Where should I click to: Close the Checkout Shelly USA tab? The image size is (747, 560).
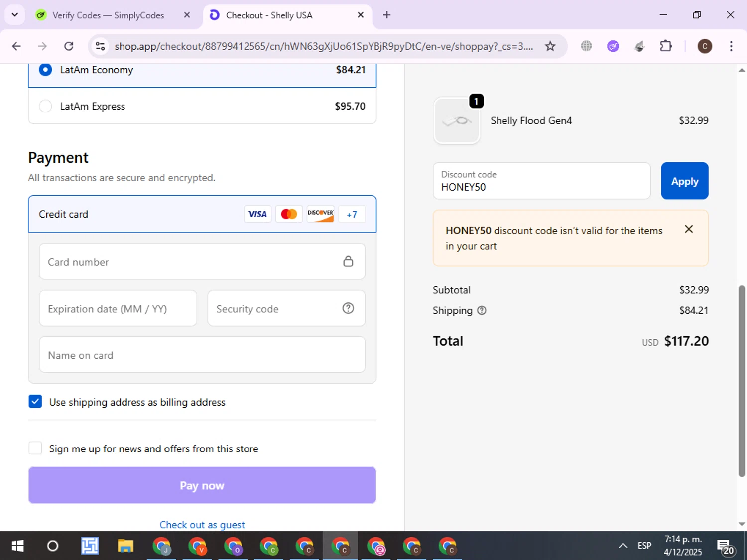point(361,15)
